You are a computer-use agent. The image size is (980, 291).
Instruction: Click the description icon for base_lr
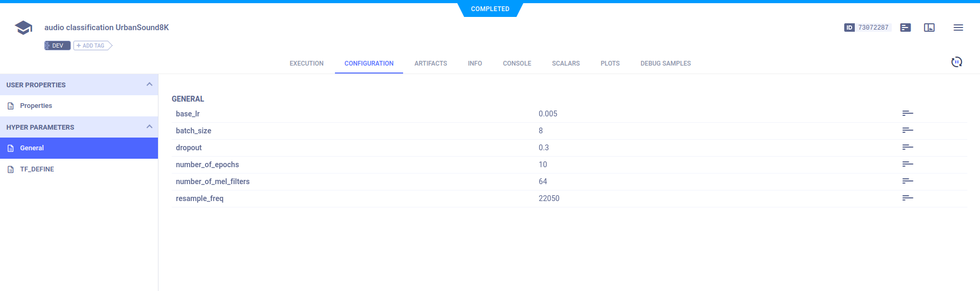pyautogui.click(x=907, y=113)
